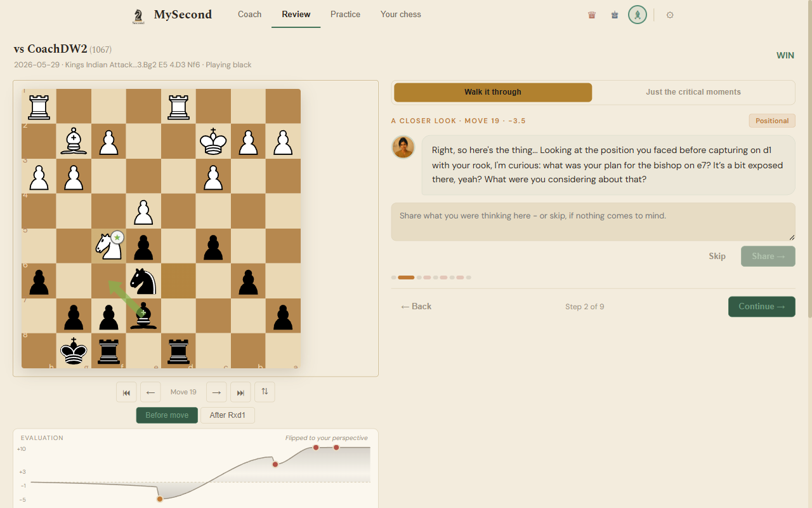Show the Before move position
812x508 pixels.
[167, 415]
